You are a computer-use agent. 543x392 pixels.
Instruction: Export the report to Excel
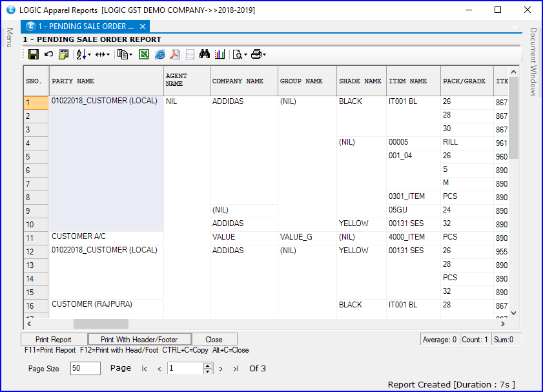(143, 54)
